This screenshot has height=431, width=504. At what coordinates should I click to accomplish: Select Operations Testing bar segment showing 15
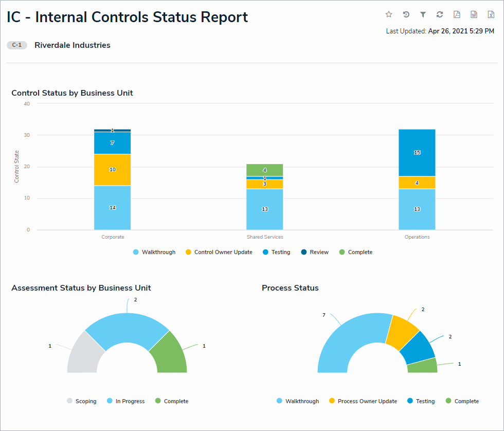point(417,153)
